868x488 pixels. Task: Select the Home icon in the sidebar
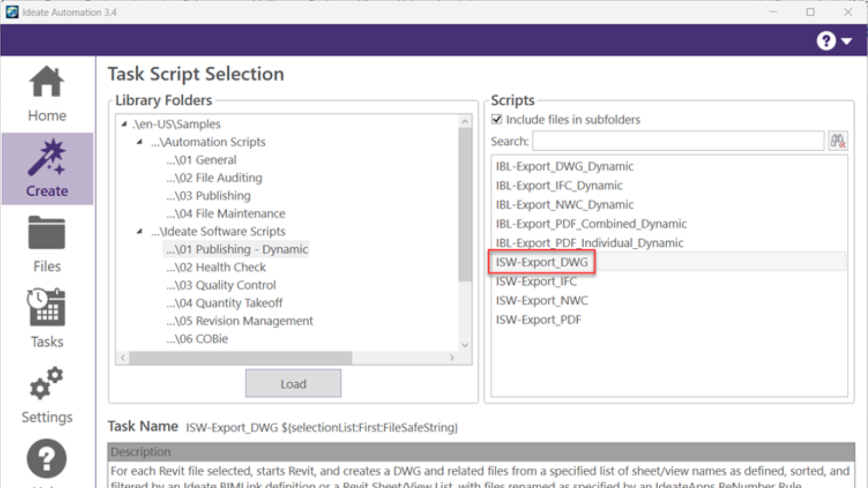(x=47, y=81)
